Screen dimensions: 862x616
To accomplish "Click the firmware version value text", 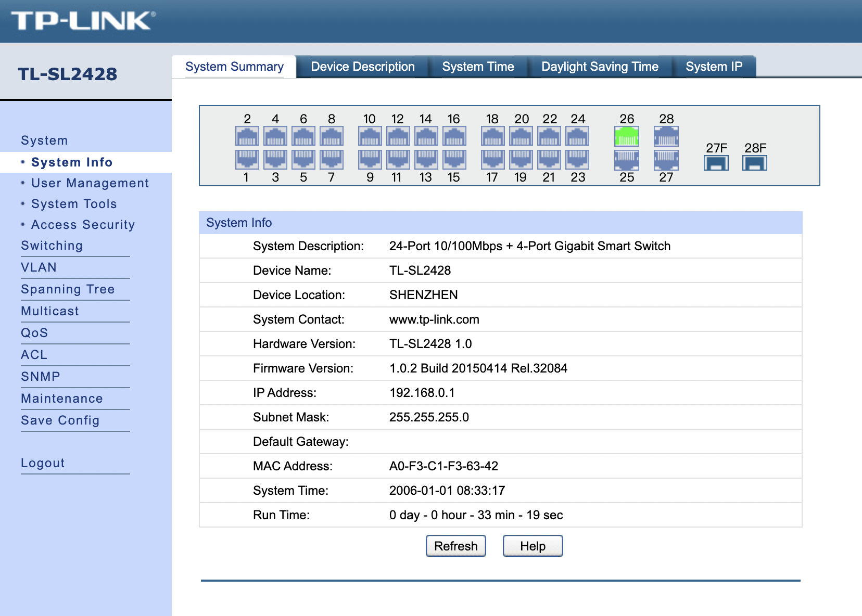I will point(478,368).
